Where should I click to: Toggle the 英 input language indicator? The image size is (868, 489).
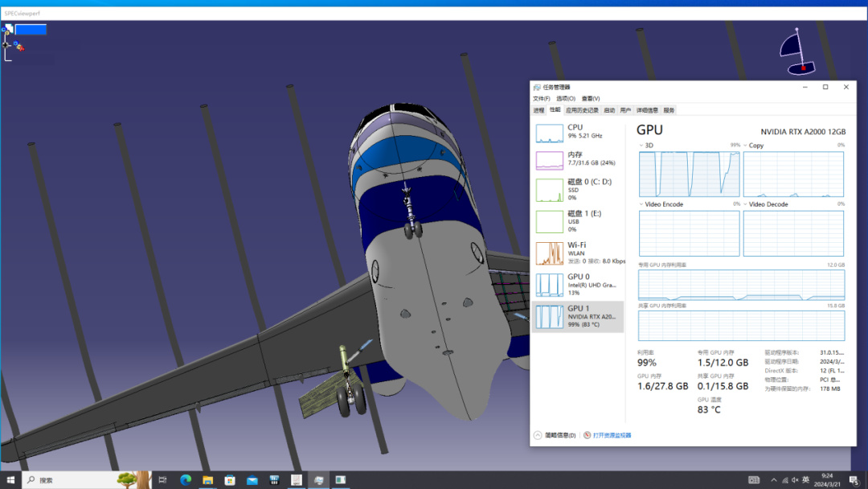[806, 480]
